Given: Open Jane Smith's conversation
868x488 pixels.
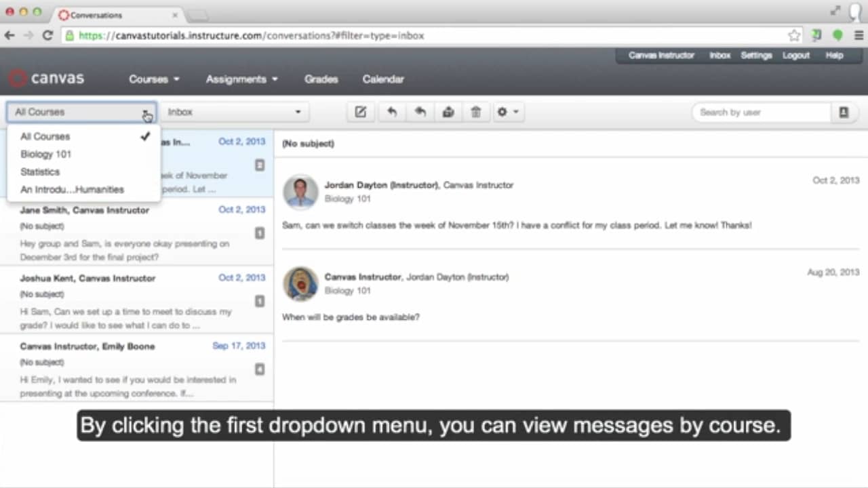Looking at the screenshot, I should [x=136, y=232].
